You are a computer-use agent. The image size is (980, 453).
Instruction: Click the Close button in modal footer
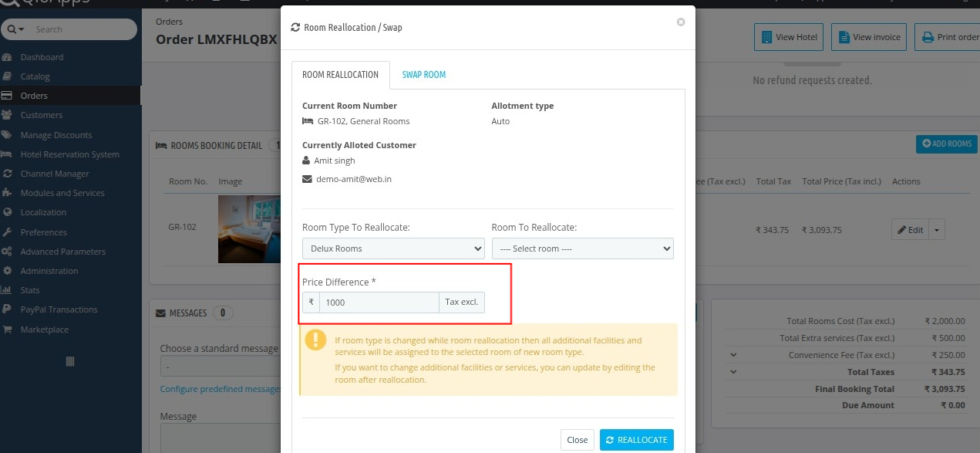pos(577,440)
